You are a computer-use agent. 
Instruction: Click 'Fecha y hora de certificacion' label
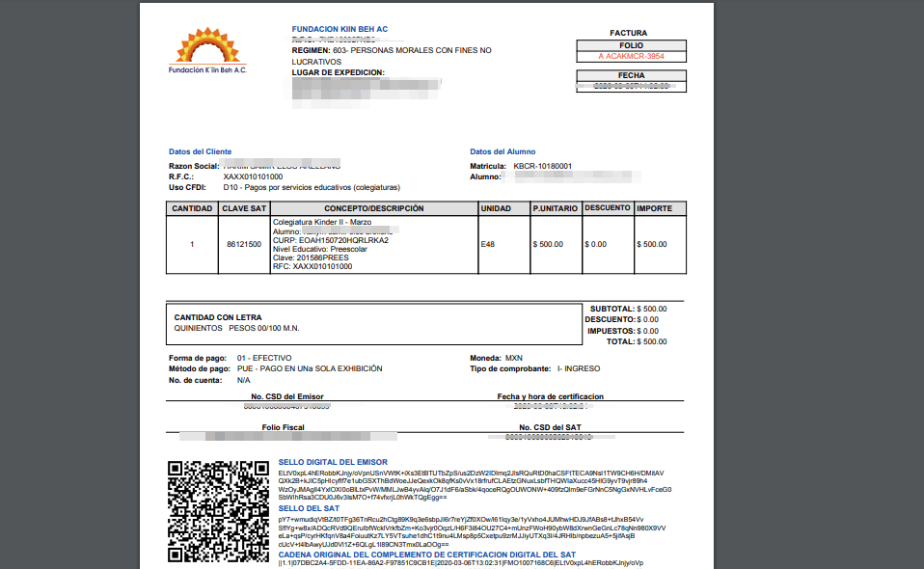point(550,396)
